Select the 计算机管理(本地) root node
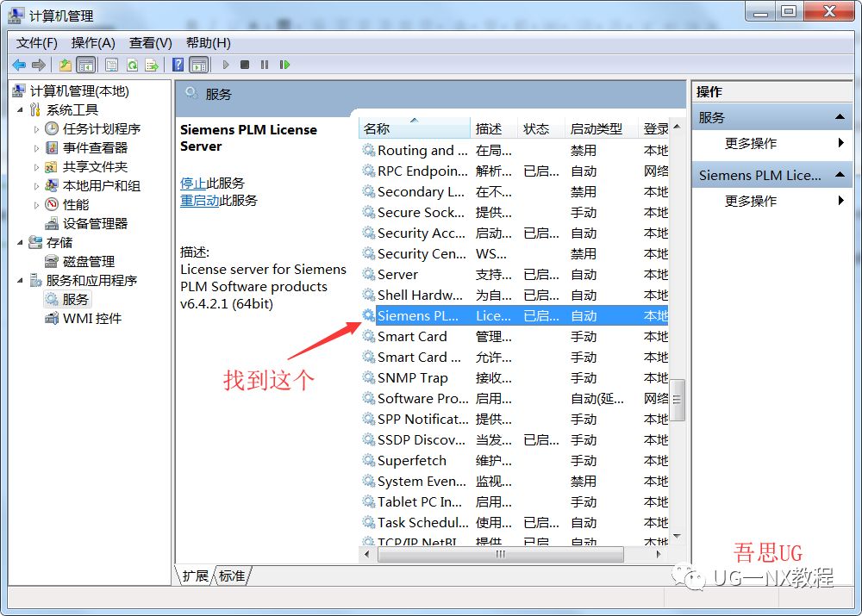The width and height of the screenshot is (862, 616). pos(79,90)
